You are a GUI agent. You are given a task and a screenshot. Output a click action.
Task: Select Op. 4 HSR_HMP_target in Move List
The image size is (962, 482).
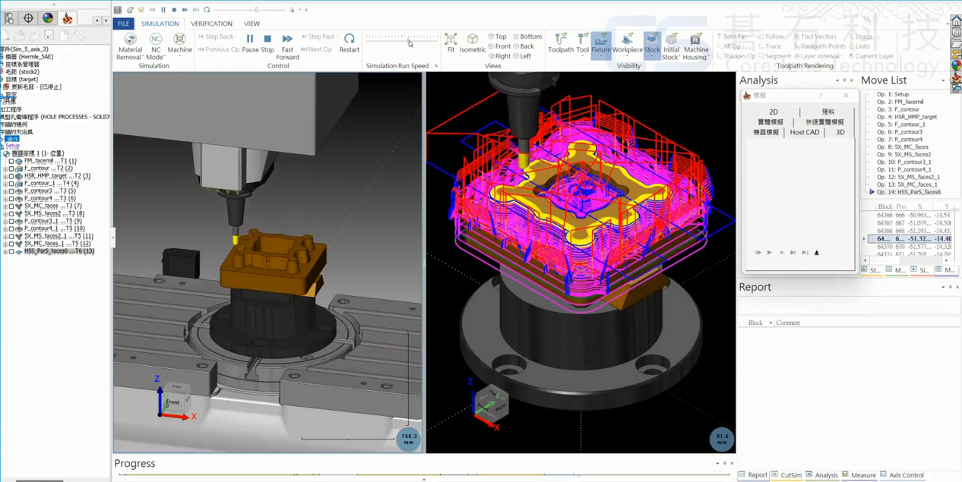coord(906,117)
